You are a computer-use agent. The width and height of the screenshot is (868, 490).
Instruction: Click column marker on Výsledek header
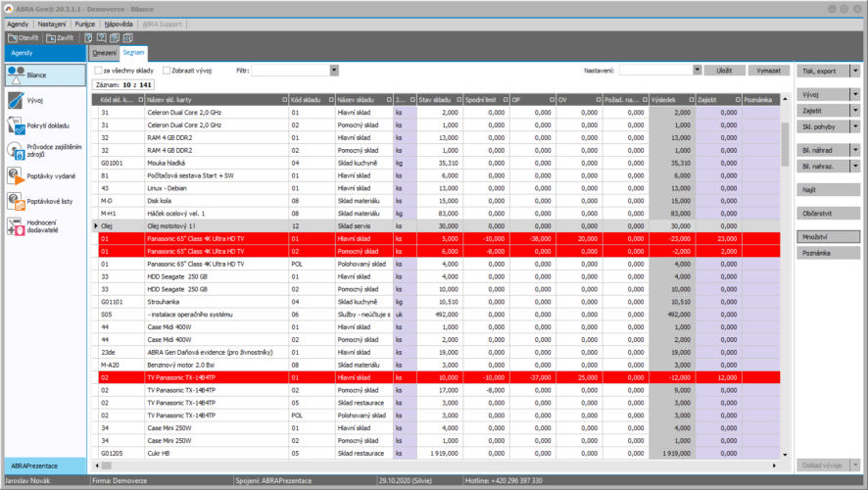click(692, 100)
